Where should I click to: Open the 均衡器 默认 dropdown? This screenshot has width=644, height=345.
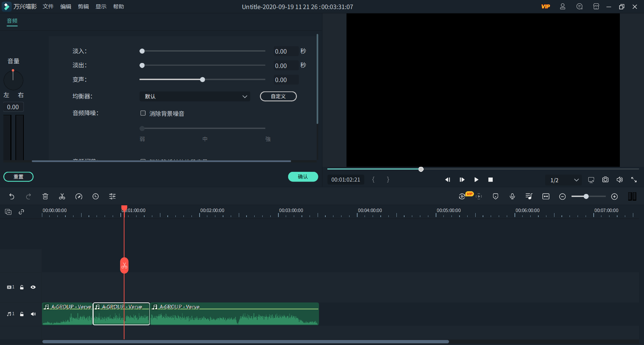pos(195,96)
